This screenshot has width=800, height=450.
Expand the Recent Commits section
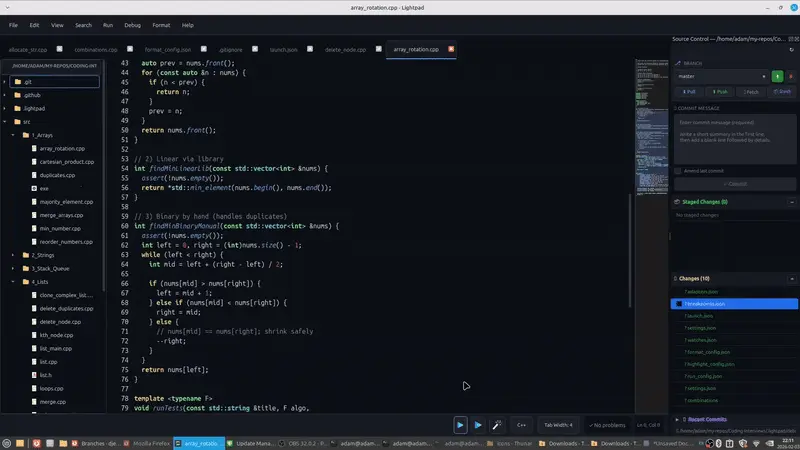[677, 419]
